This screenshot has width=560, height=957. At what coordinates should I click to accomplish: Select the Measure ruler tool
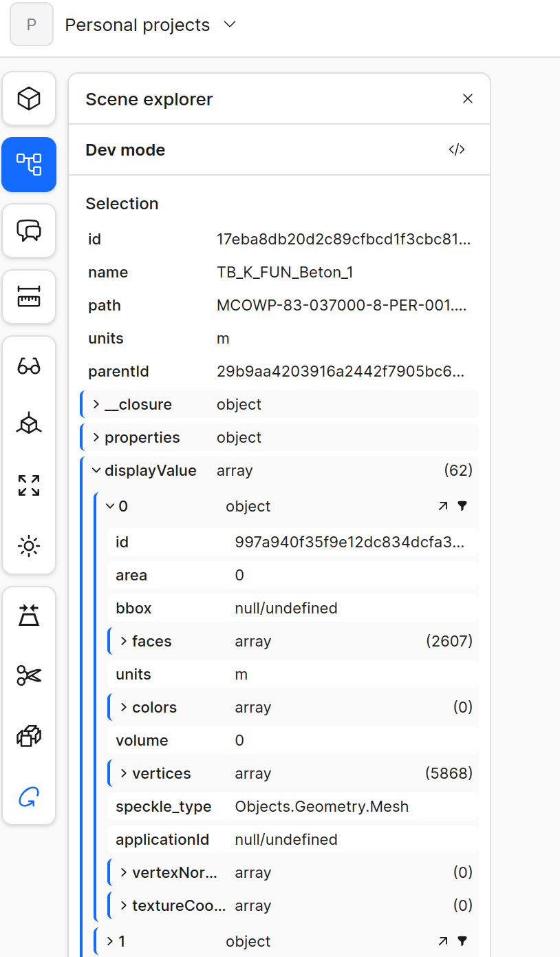(x=29, y=297)
